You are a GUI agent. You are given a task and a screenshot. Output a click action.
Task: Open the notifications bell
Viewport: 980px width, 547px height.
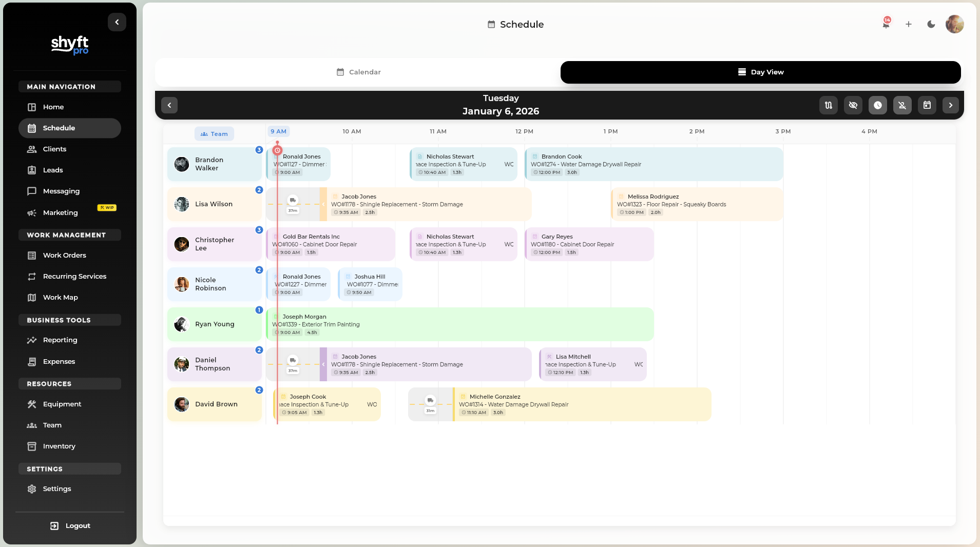[x=885, y=24]
